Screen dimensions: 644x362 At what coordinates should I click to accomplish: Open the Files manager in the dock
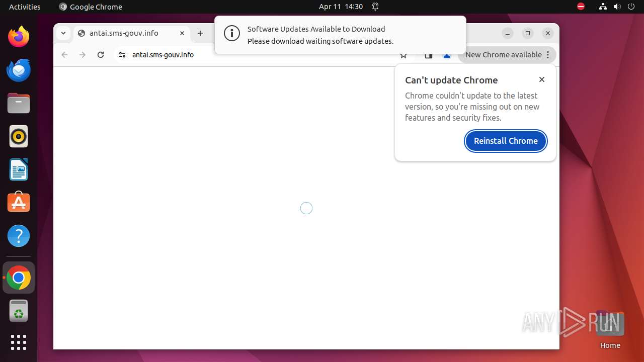pyautogui.click(x=19, y=104)
